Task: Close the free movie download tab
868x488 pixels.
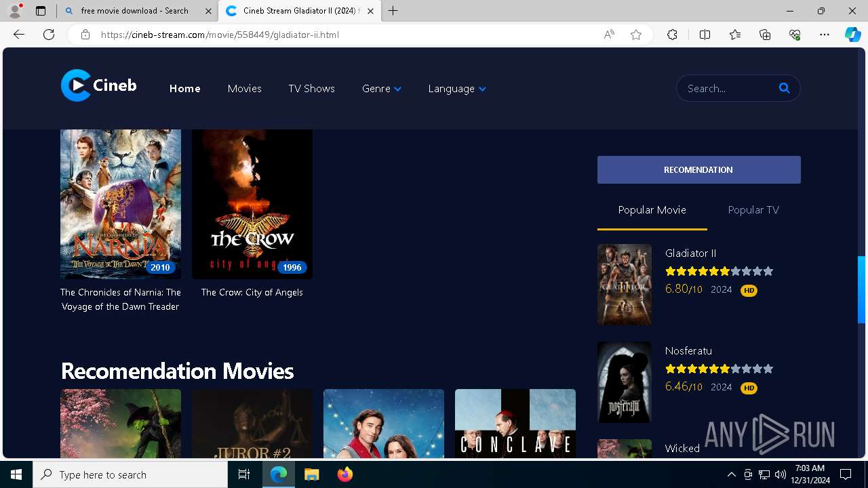Action: click(x=208, y=11)
